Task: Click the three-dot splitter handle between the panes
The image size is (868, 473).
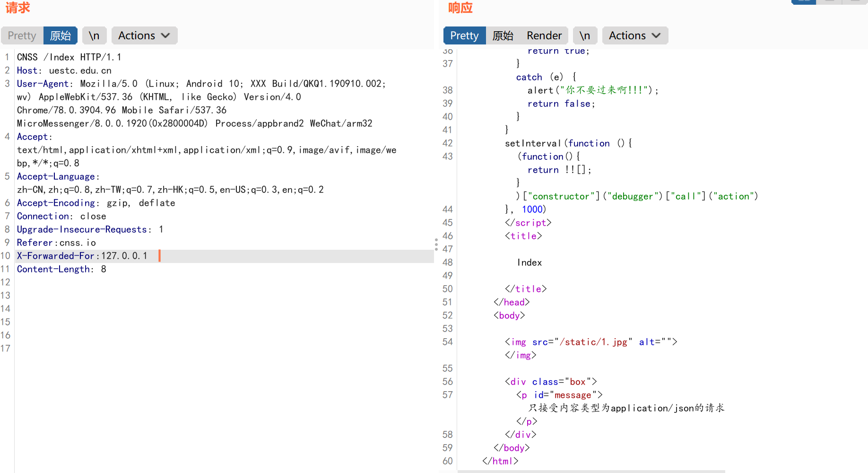Action: [x=436, y=244]
